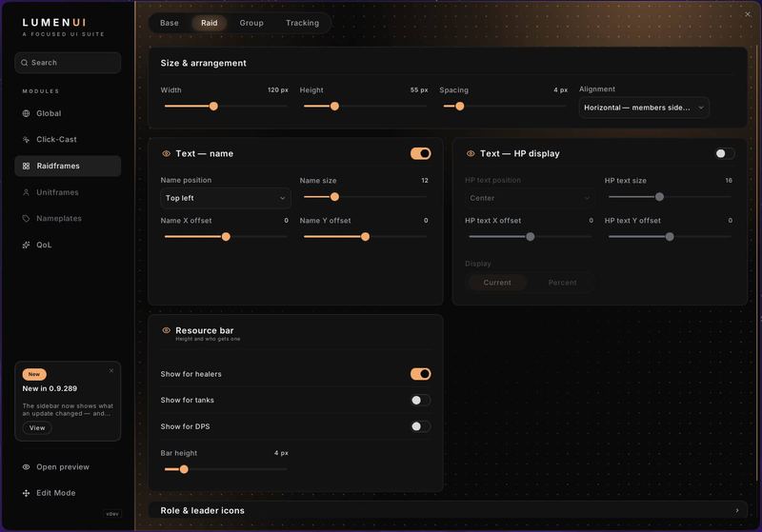Click the Name Y offset slider handle
This screenshot has width=762, height=532.
[x=365, y=236]
